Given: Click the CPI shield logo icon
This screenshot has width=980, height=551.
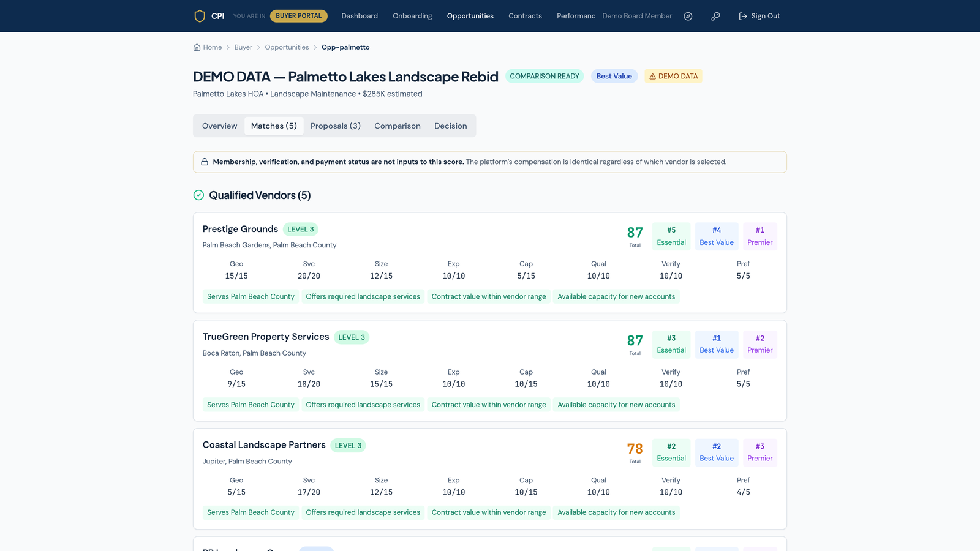Looking at the screenshot, I should (200, 16).
